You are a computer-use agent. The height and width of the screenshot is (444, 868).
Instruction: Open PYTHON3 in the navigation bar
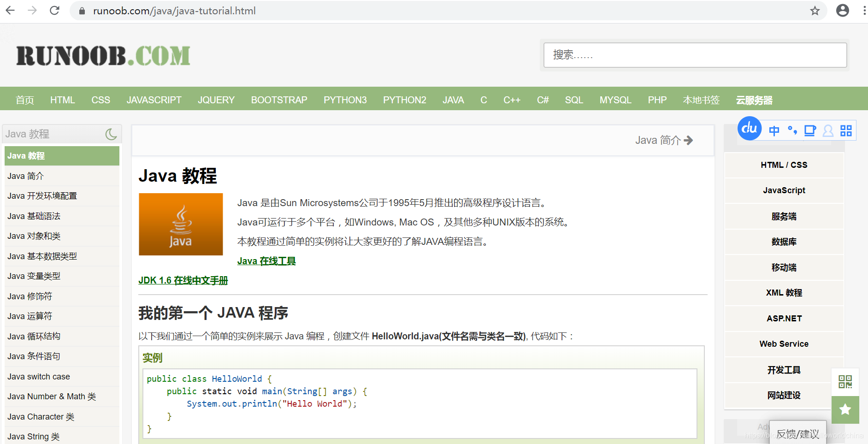pos(345,100)
